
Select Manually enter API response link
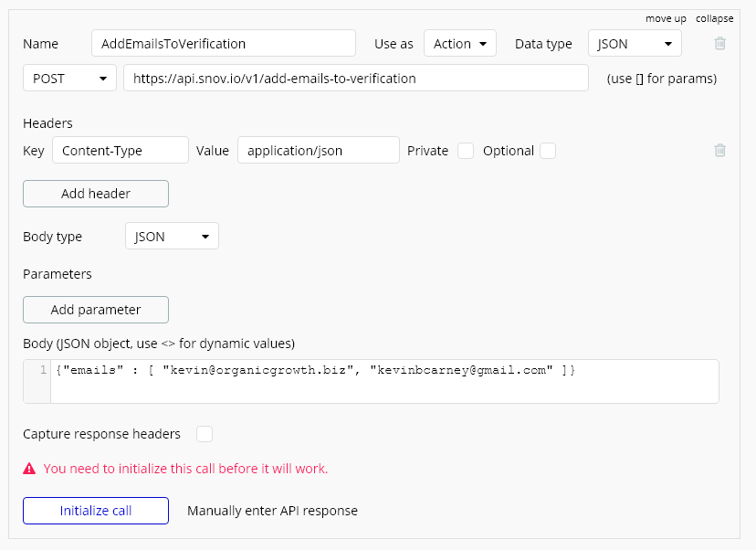point(272,511)
